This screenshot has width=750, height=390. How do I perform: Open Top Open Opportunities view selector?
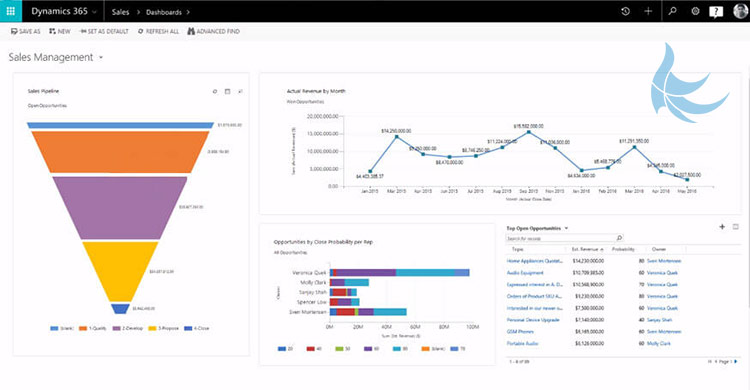[x=566, y=228]
